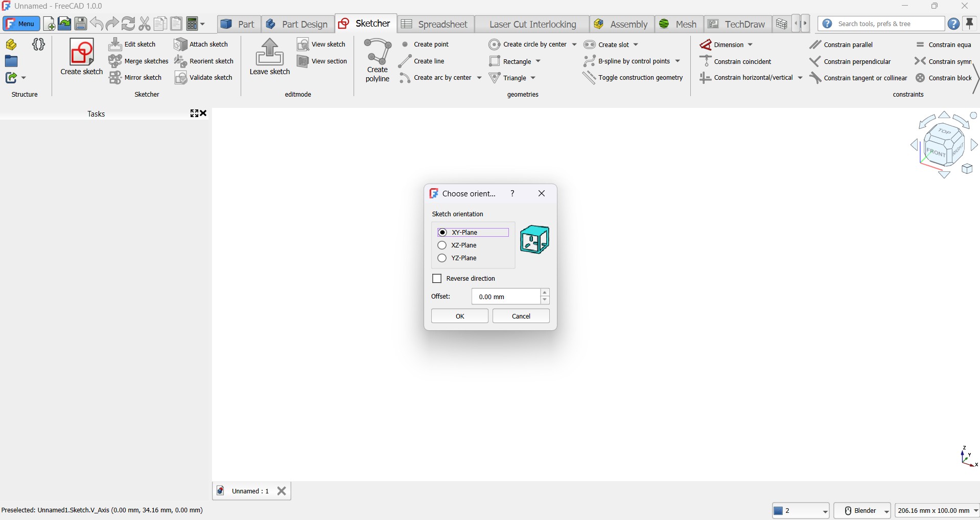Open Create circle by center dropdown arrow

(x=575, y=44)
